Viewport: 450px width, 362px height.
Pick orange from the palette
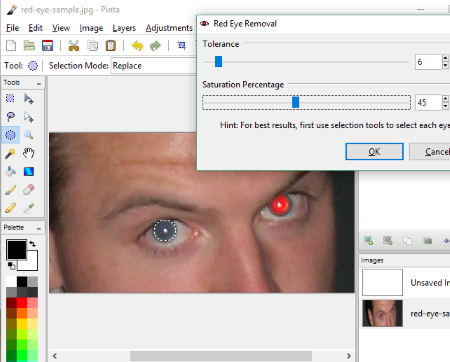click(22, 313)
